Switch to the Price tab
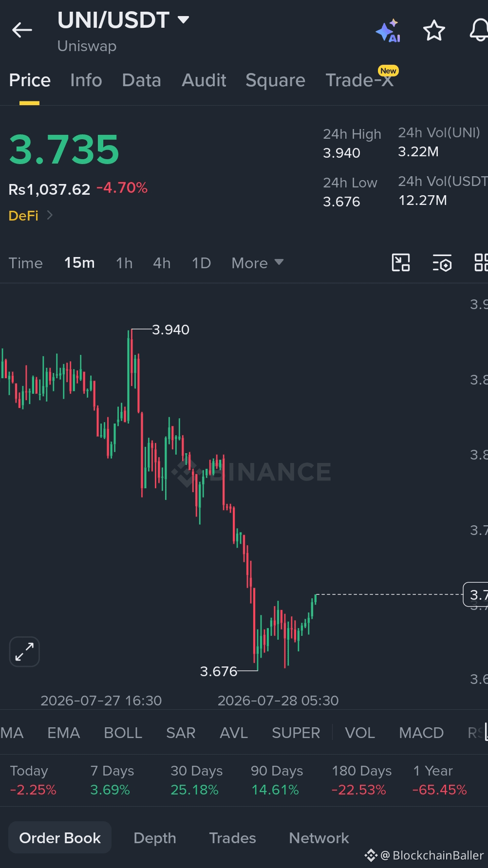 (x=30, y=80)
